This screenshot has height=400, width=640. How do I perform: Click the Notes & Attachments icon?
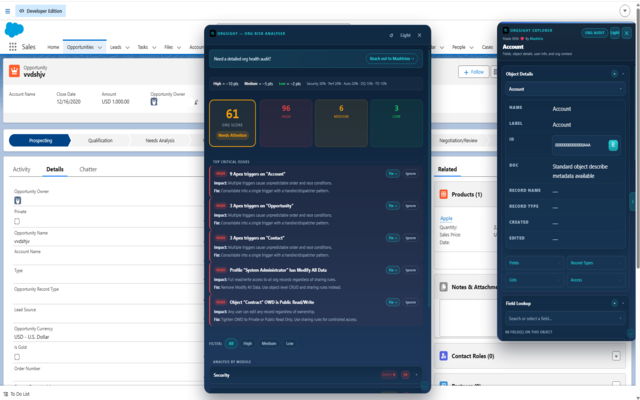click(x=443, y=287)
